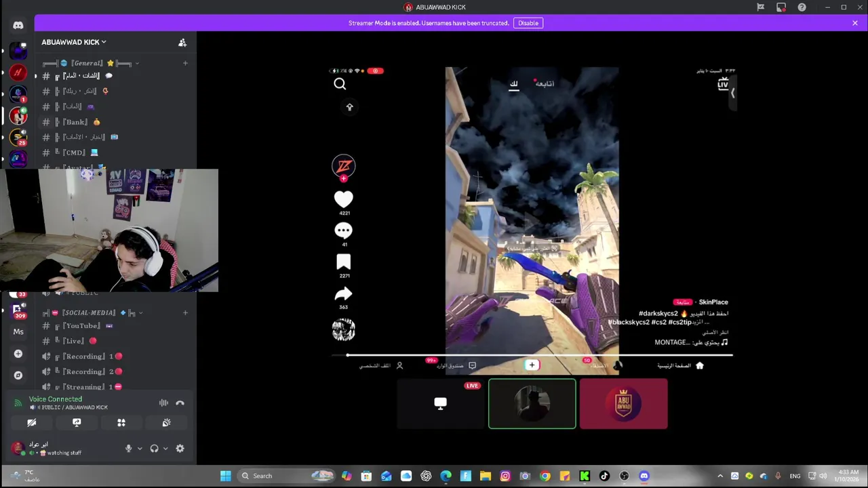Open the Ms server in the sidebar

(x=18, y=331)
